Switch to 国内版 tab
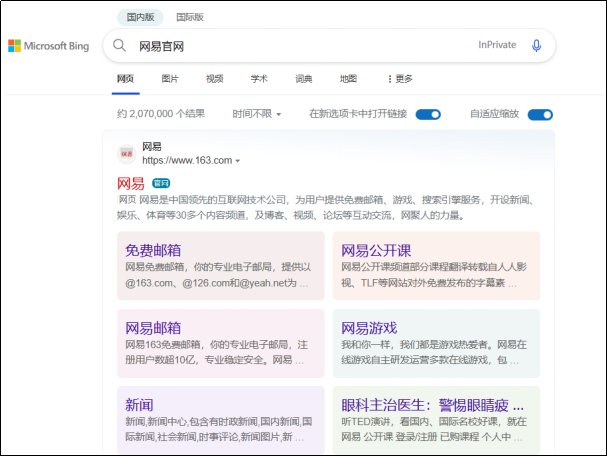607x456 pixels. 140,17
